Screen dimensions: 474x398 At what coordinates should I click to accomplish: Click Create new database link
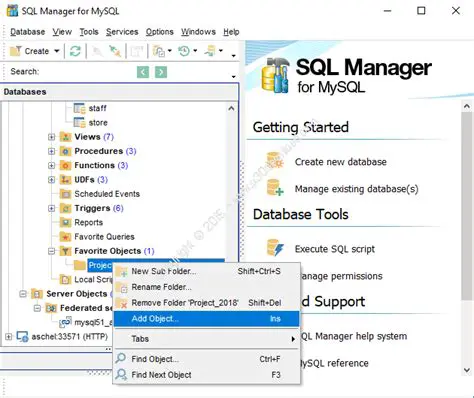pos(341,162)
